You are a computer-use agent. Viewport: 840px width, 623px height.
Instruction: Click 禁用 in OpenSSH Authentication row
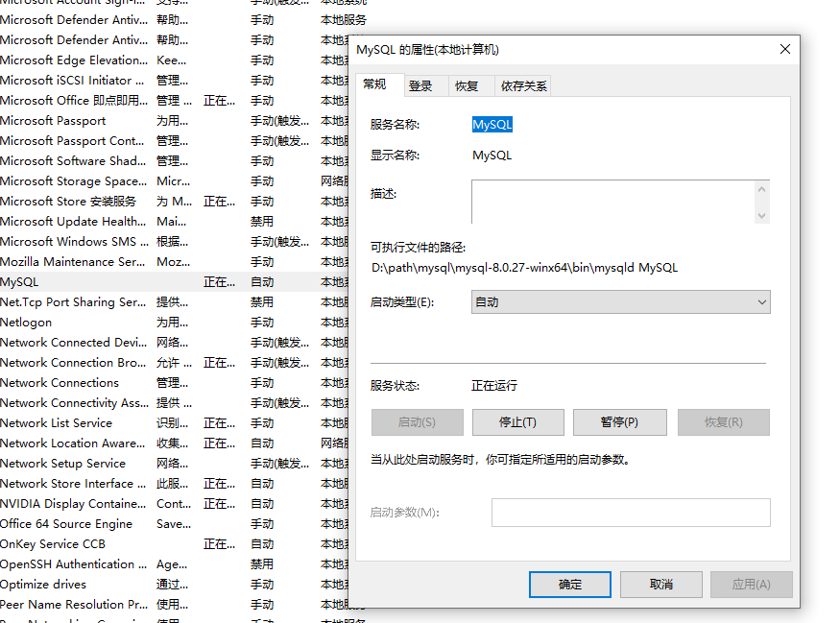[x=262, y=564]
